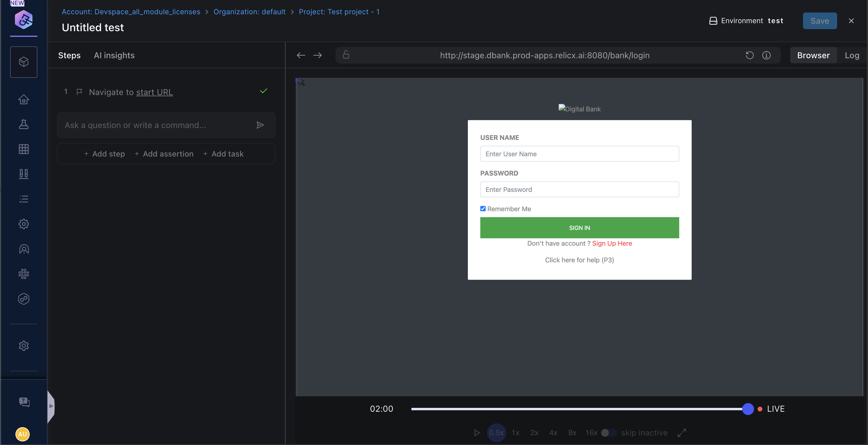Click the integrations nodes icon in sidebar

click(23, 274)
